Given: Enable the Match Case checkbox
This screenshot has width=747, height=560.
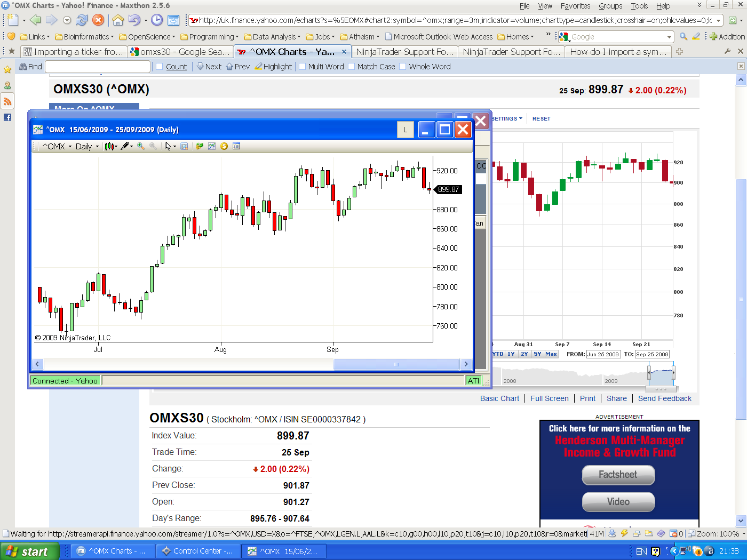Looking at the screenshot, I should tap(351, 67).
